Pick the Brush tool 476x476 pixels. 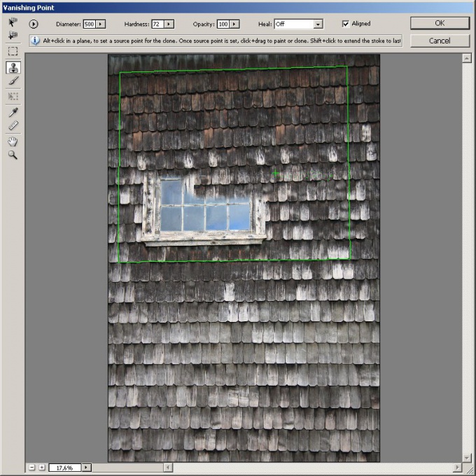(x=13, y=81)
